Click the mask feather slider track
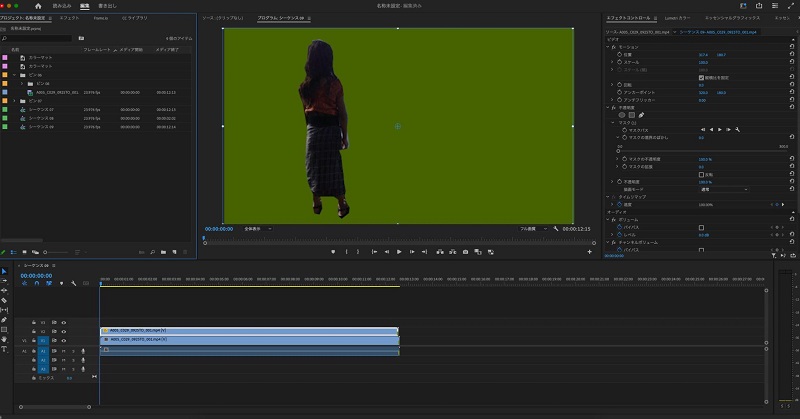The image size is (800, 419). pyautogui.click(x=703, y=151)
